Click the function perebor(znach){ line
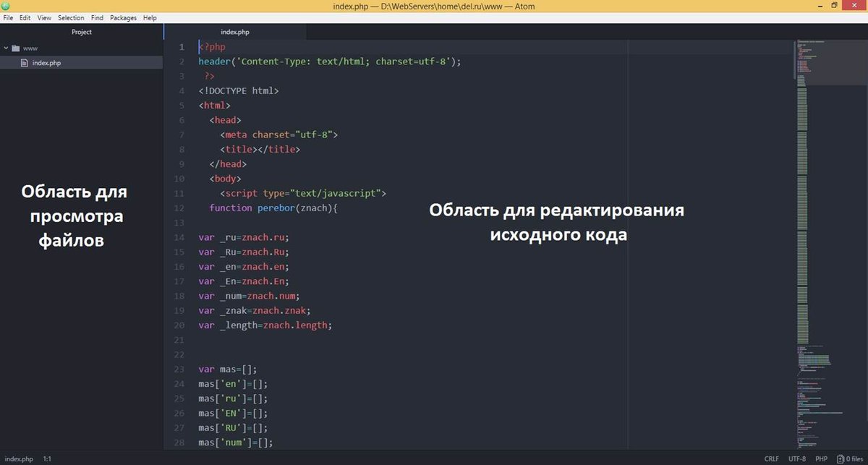 (273, 208)
